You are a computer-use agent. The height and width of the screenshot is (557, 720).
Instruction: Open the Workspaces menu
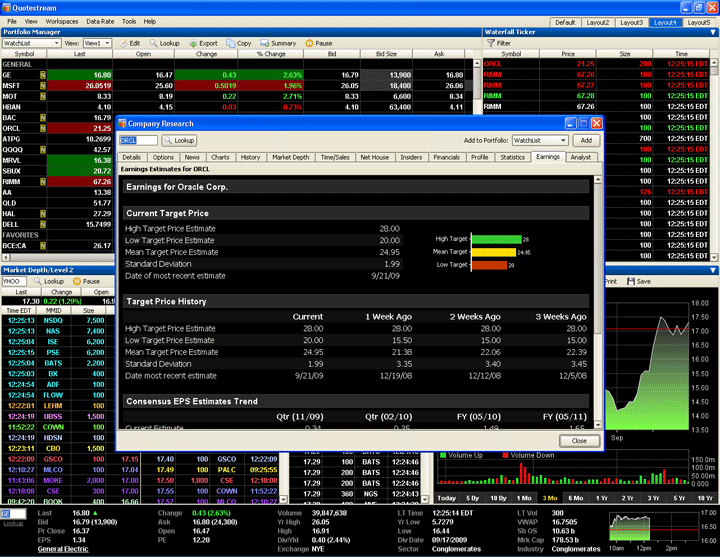pos(62,21)
